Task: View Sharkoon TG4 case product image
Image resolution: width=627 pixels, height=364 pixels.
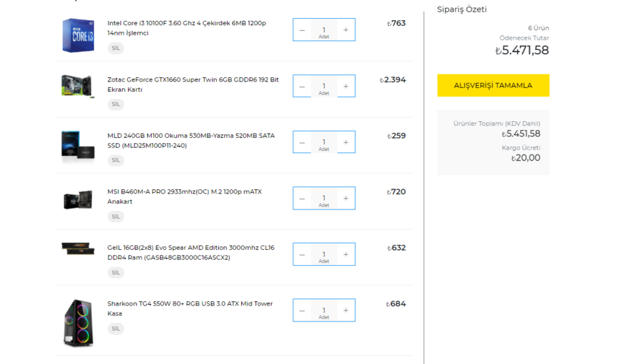Action: point(77,322)
